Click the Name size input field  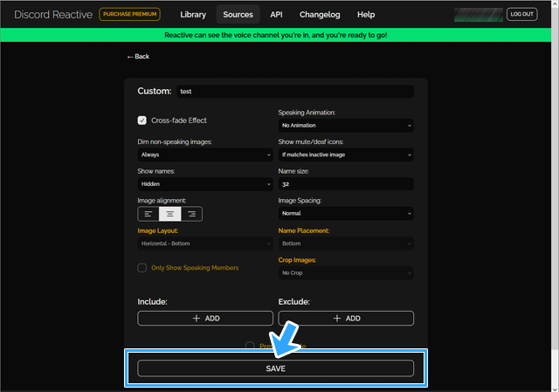click(346, 184)
